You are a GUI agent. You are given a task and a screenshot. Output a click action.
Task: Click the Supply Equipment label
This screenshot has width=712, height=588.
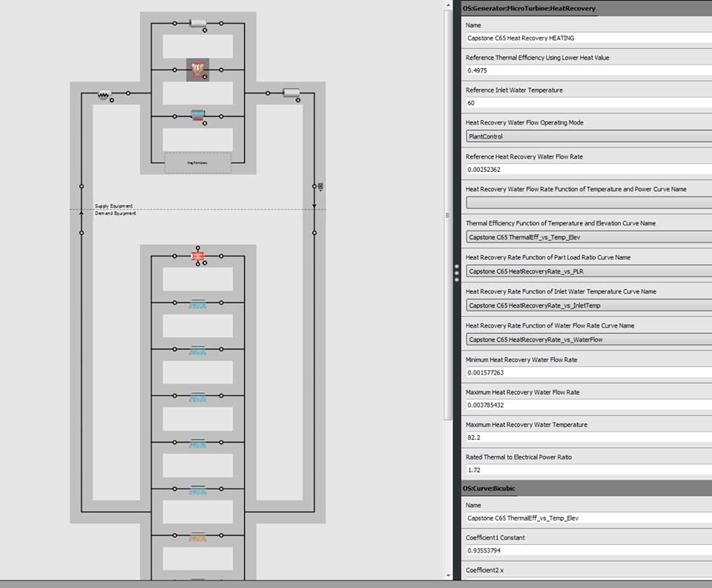click(x=113, y=205)
